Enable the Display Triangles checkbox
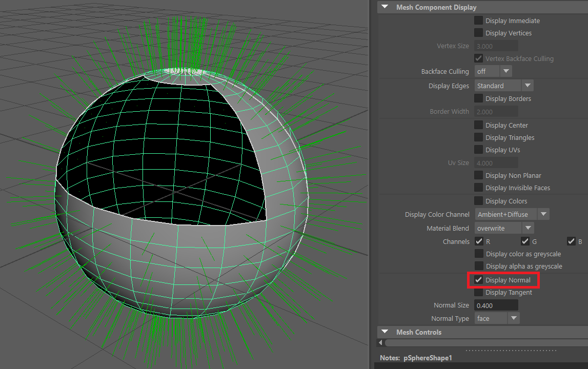The height and width of the screenshot is (369, 588). click(x=478, y=137)
